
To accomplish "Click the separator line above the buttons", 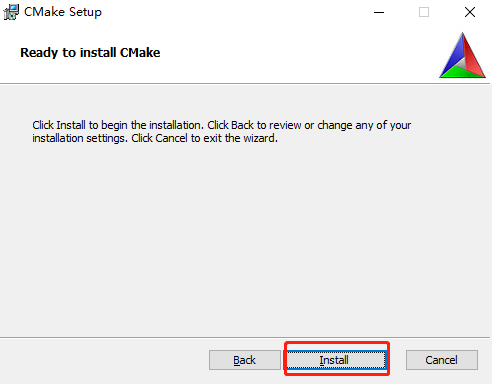I will click(x=246, y=337).
